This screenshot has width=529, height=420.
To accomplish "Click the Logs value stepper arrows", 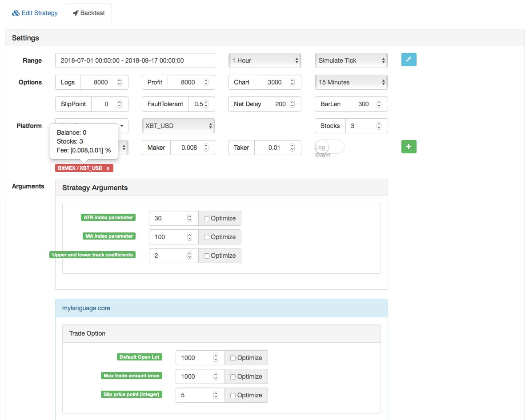I will 119,82.
